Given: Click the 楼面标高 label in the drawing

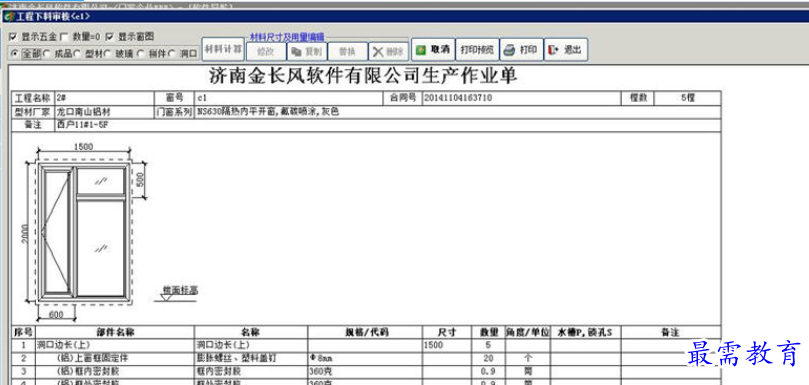Looking at the screenshot, I should 180,291.
